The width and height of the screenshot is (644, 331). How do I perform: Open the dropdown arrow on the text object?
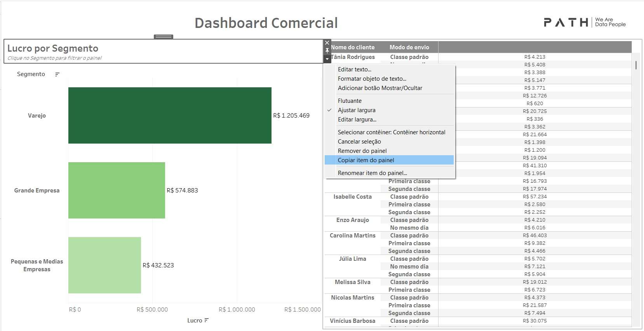[x=327, y=59]
